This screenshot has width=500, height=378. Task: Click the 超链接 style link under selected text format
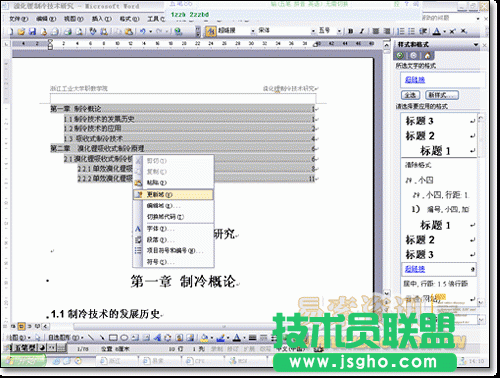(x=415, y=80)
